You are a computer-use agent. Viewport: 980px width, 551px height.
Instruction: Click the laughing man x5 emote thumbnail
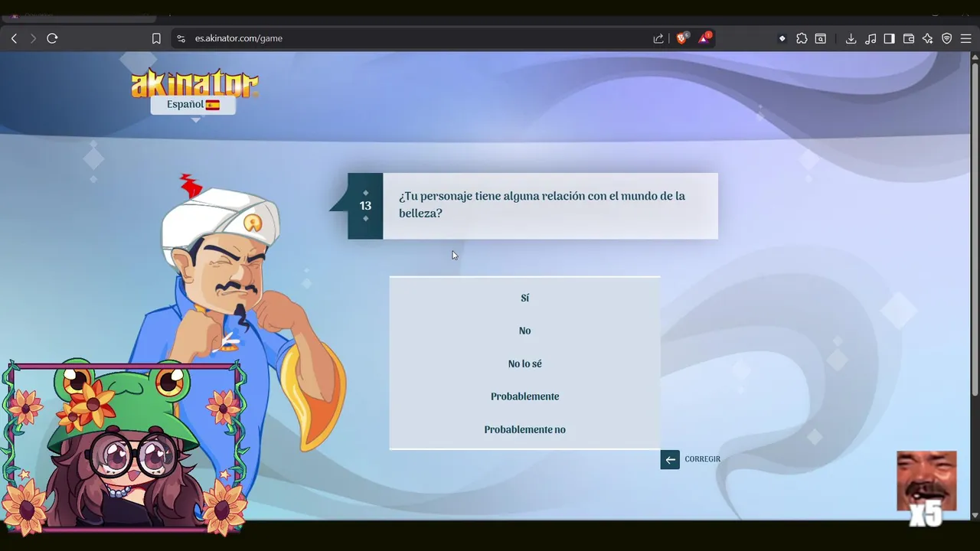[x=926, y=488]
